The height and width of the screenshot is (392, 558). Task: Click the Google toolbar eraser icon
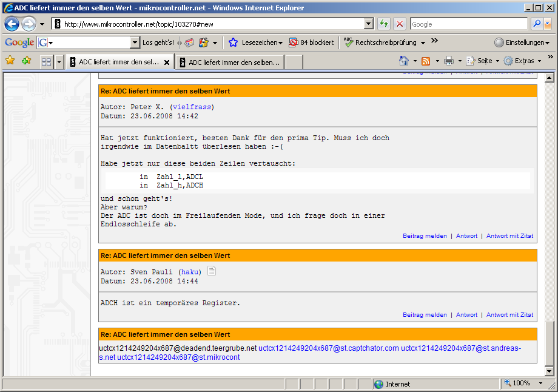[x=189, y=42]
